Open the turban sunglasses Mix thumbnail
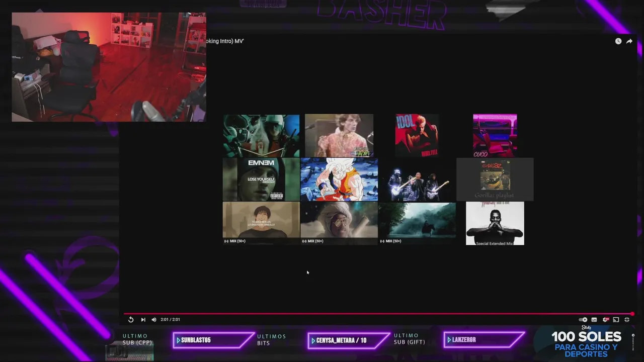Viewport: 644px width, 362px height. 339,223
